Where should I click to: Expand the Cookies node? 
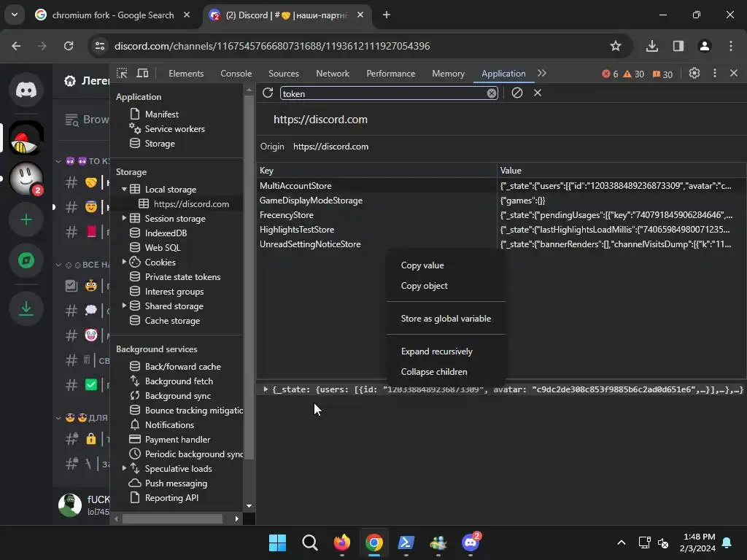pos(124,262)
